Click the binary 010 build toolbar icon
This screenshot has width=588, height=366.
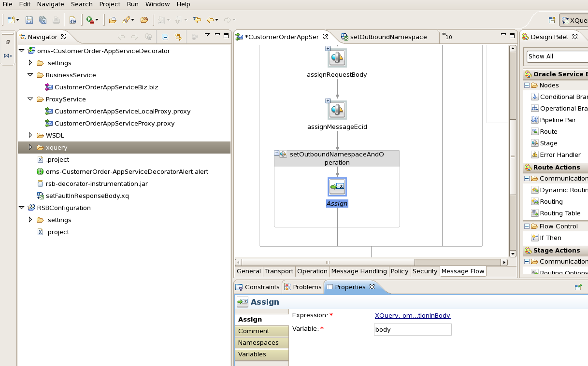coord(72,20)
